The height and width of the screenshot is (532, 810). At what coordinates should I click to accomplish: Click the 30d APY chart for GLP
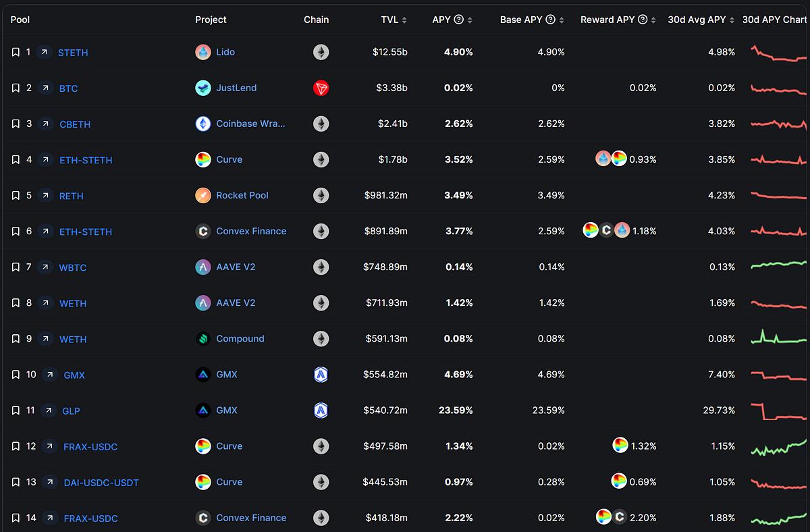pyautogui.click(x=779, y=410)
